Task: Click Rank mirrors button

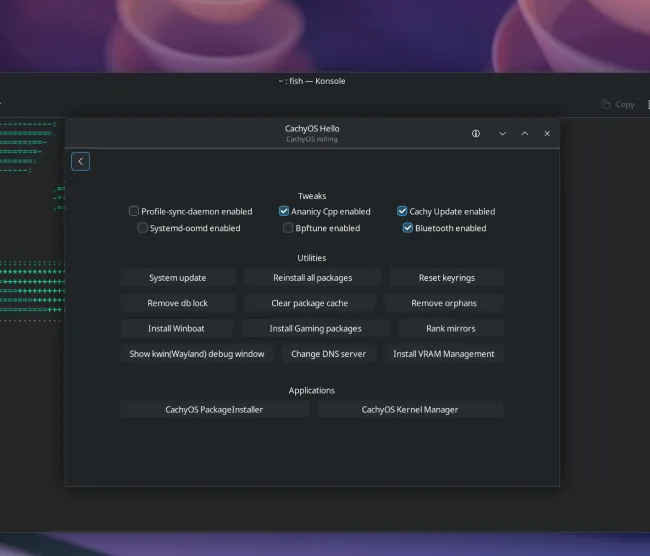Action: 451,328
